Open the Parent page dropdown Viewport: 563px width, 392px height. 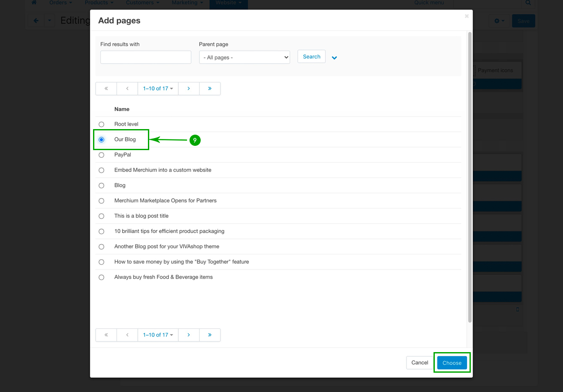(x=244, y=57)
